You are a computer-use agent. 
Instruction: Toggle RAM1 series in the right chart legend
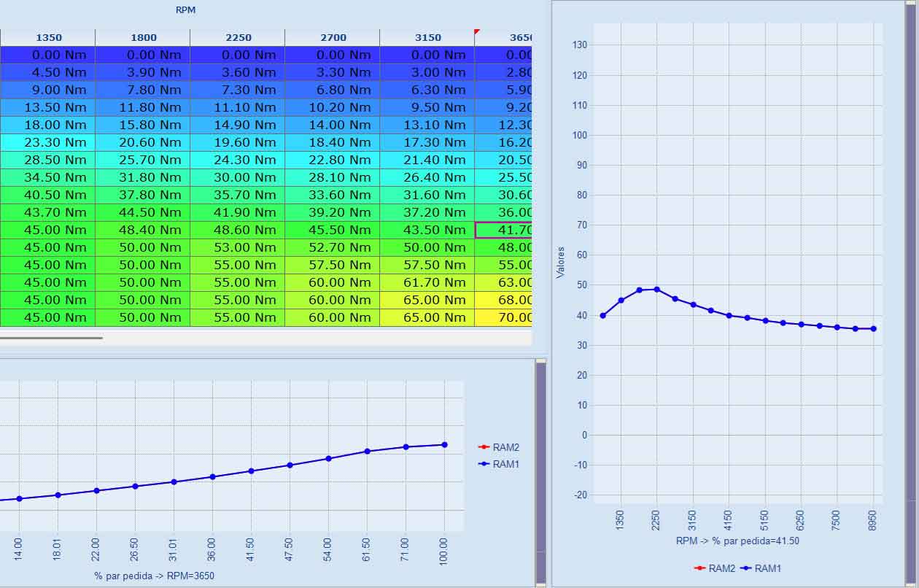(761, 568)
